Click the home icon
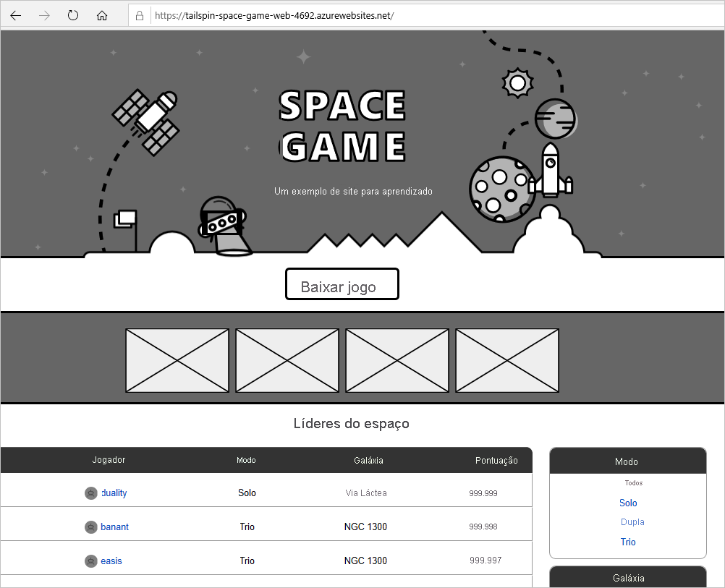This screenshot has width=725, height=588. (101, 14)
